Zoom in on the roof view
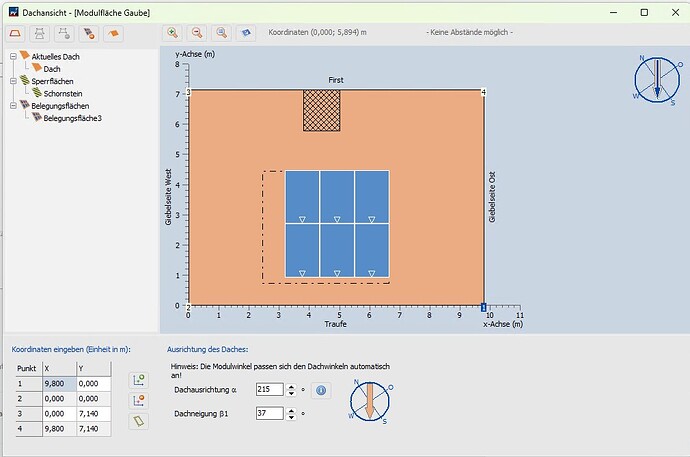The width and height of the screenshot is (690, 457). (172, 33)
